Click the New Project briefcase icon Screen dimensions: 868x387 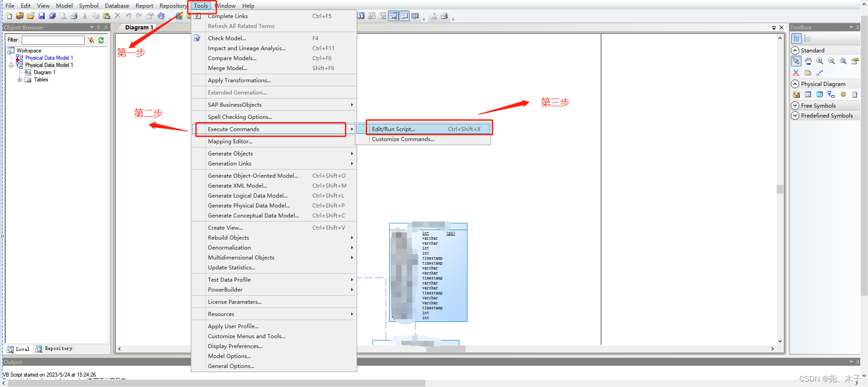pos(19,16)
